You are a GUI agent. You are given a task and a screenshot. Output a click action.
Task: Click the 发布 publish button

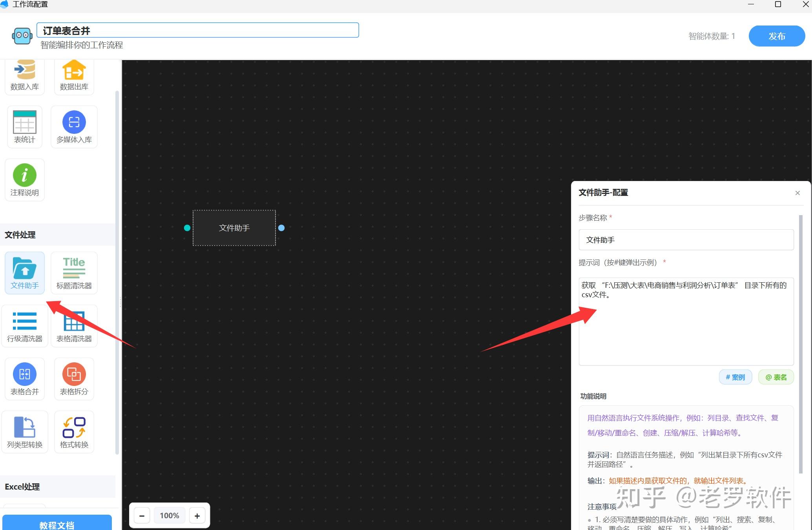[776, 36]
